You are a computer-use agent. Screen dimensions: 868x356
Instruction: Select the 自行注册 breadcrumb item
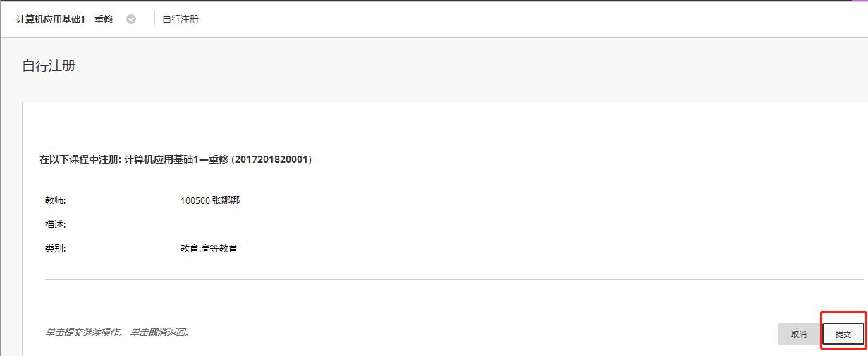point(181,20)
